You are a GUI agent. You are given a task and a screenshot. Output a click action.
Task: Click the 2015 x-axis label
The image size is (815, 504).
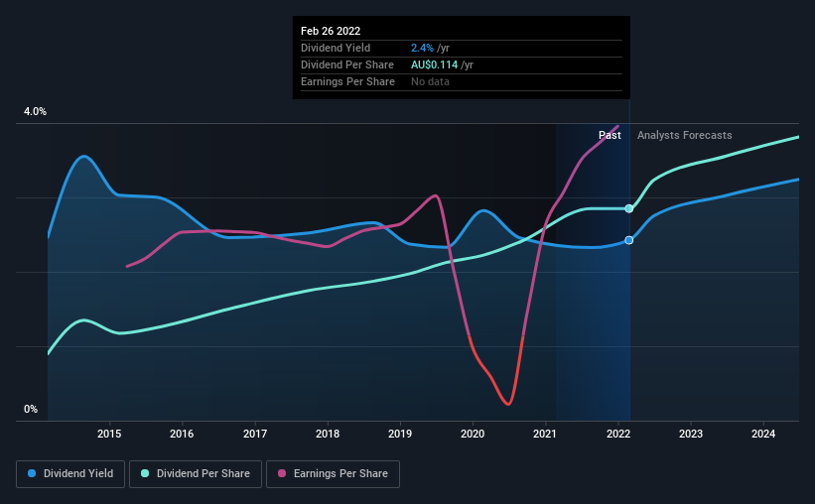(109, 434)
